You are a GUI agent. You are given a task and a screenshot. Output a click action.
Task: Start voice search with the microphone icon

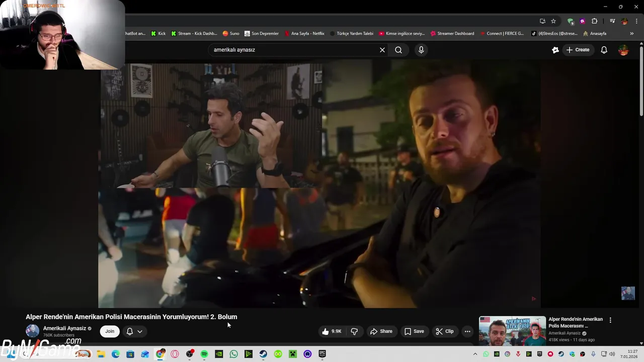coord(421,50)
